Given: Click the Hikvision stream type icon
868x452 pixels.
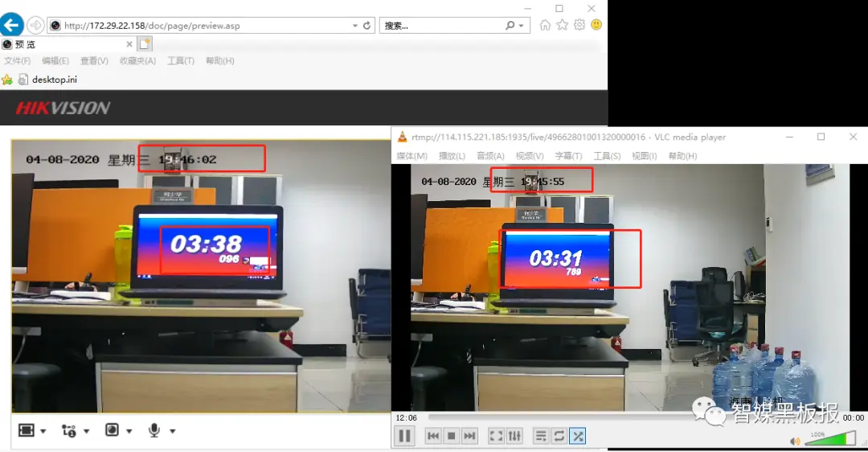Looking at the screenshot, I should click(x=68, y=430).
